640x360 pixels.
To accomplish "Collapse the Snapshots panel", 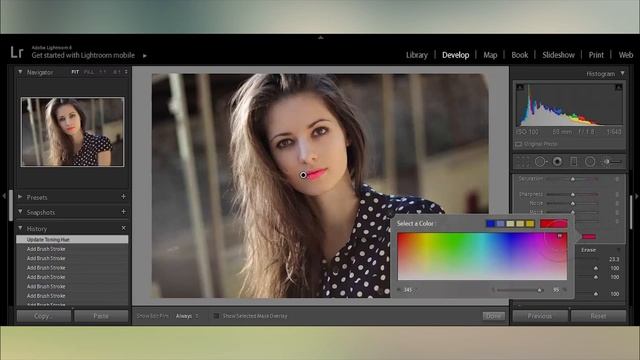I will tap(20, 212).
